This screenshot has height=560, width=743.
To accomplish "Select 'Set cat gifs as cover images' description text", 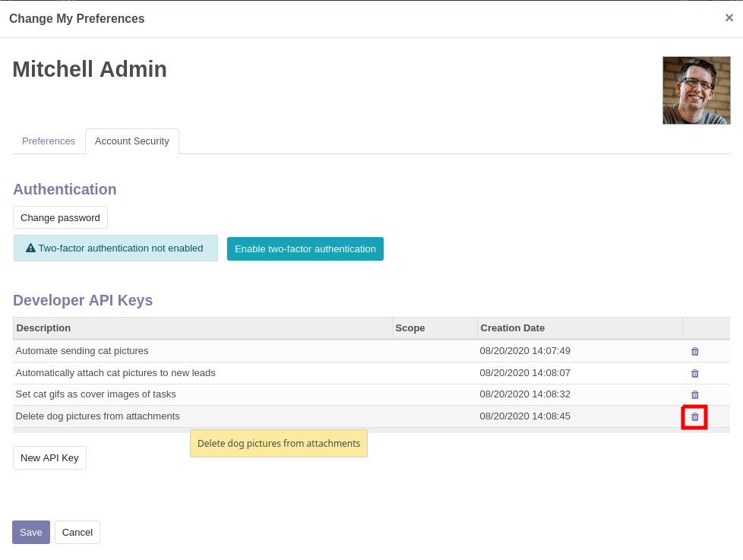I will [96, 394].
